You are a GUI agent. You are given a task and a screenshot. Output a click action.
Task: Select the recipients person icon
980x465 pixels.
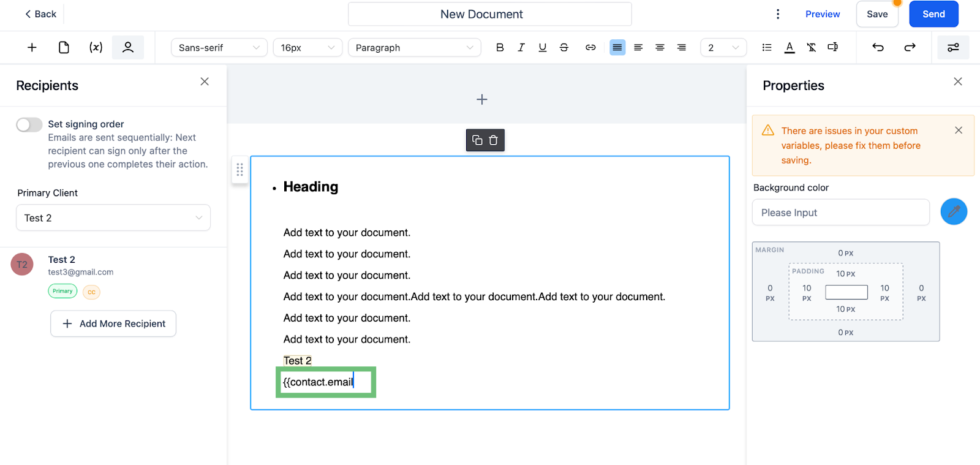tap(128, 47)
